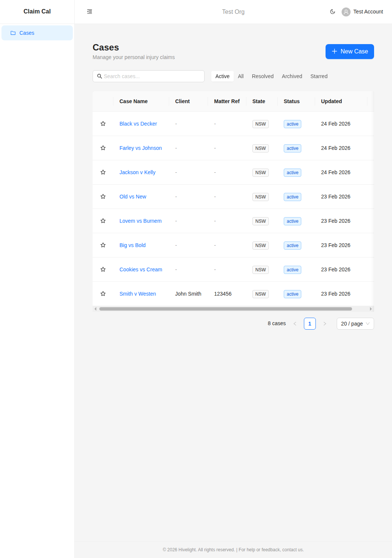Click the previous-page arrow icon

click(295, 324)
